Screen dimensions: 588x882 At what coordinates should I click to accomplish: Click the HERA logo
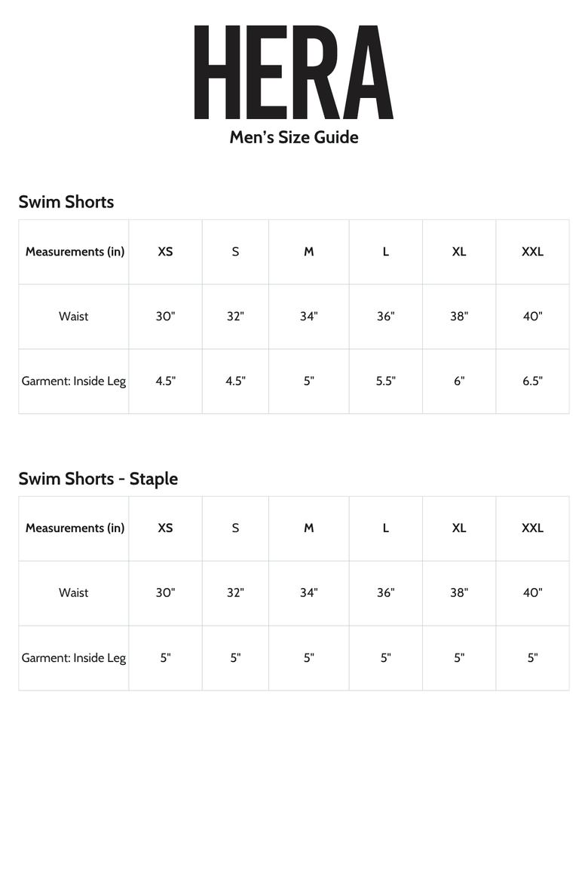pos(294,72)
